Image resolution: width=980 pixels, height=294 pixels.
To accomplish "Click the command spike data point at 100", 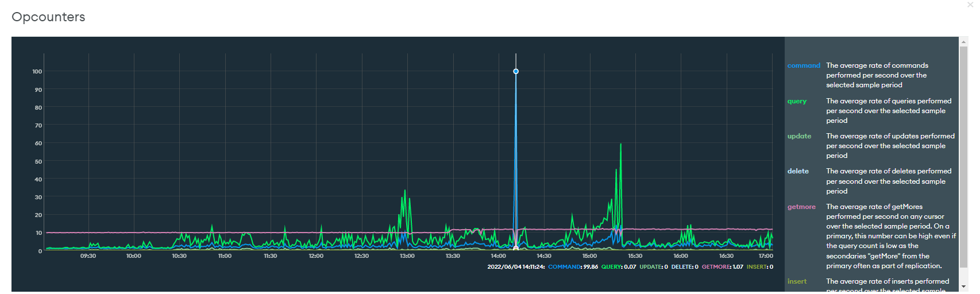I will (516, 71).
